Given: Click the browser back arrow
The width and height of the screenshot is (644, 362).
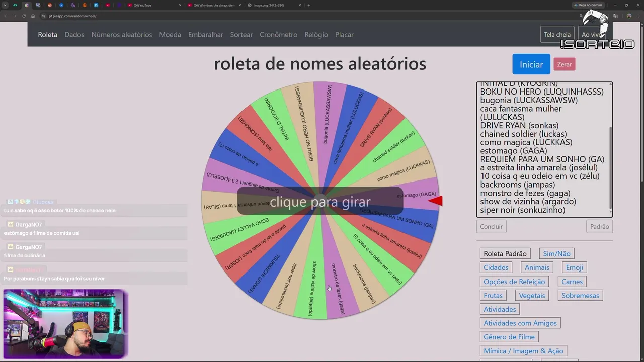Looking at the screenshot, I should 6,16.
